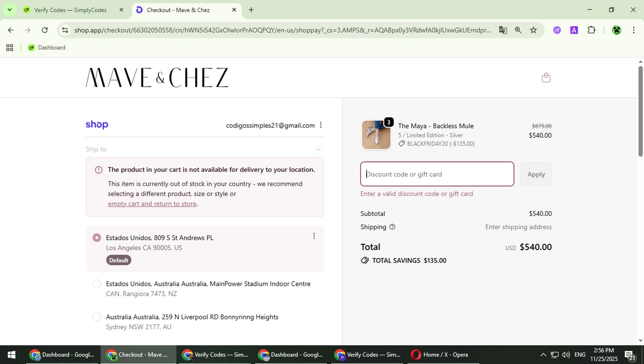Open the shopping bag cart icon

[546, 78]
